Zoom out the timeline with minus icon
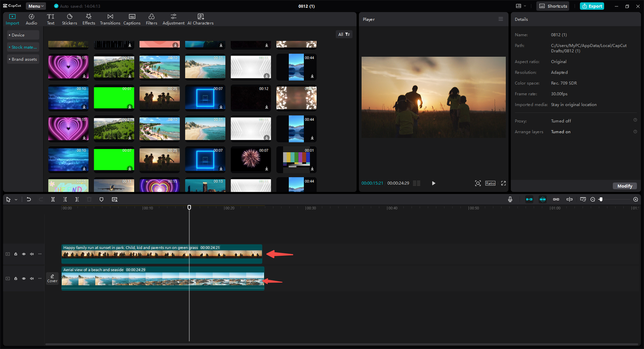 593,199
